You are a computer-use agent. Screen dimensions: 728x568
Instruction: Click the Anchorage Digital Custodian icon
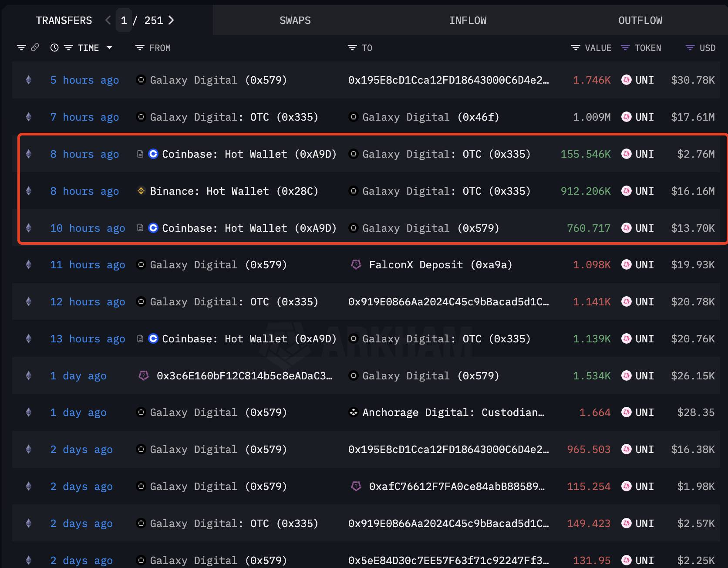pyautogui.click(x=354, y=412)
